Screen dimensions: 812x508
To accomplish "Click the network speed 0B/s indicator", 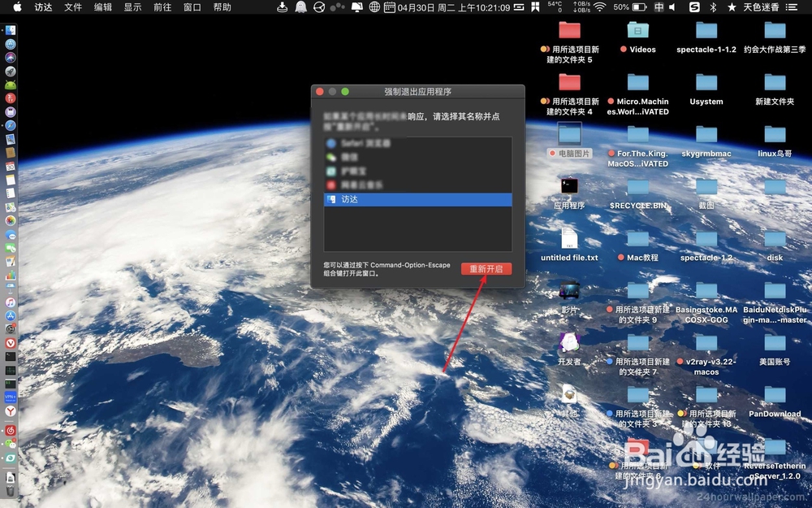I will (581, 7).
